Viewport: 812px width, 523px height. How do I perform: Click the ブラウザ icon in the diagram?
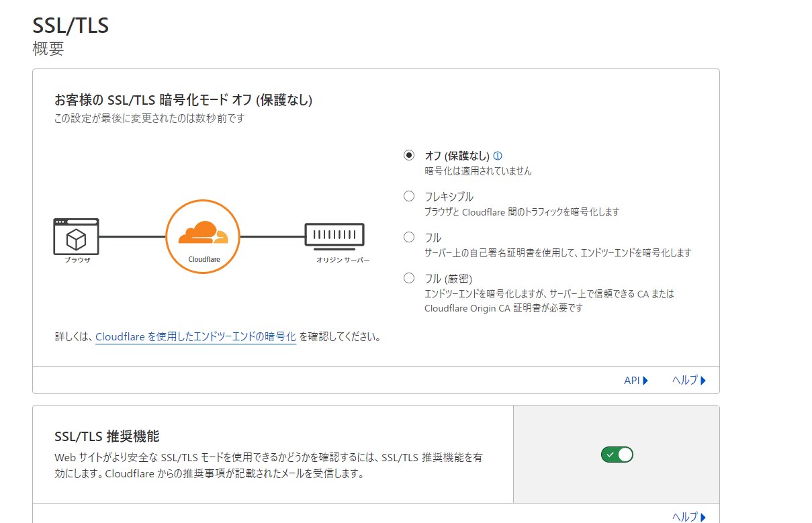point(77,236)
